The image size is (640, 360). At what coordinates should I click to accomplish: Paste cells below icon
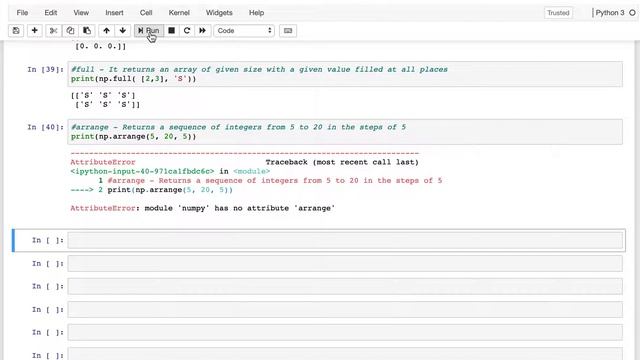click(x=87, y=31)
